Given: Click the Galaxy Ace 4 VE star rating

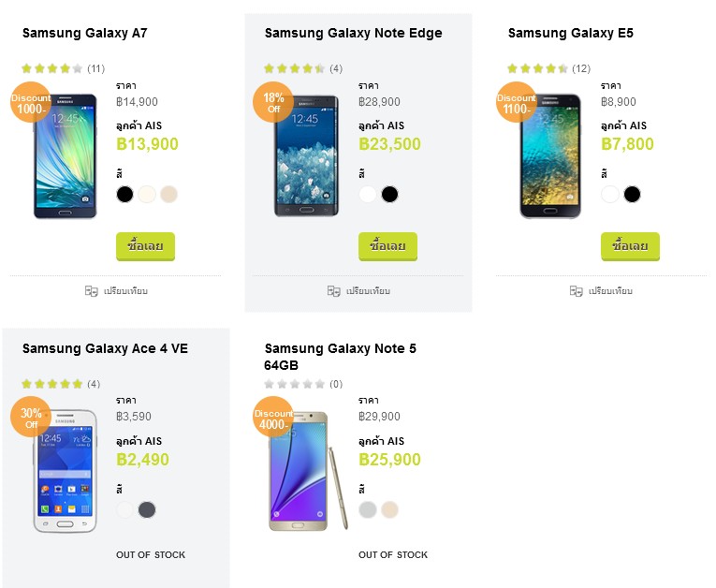Looking at the screenshot, I should (52, 384).
